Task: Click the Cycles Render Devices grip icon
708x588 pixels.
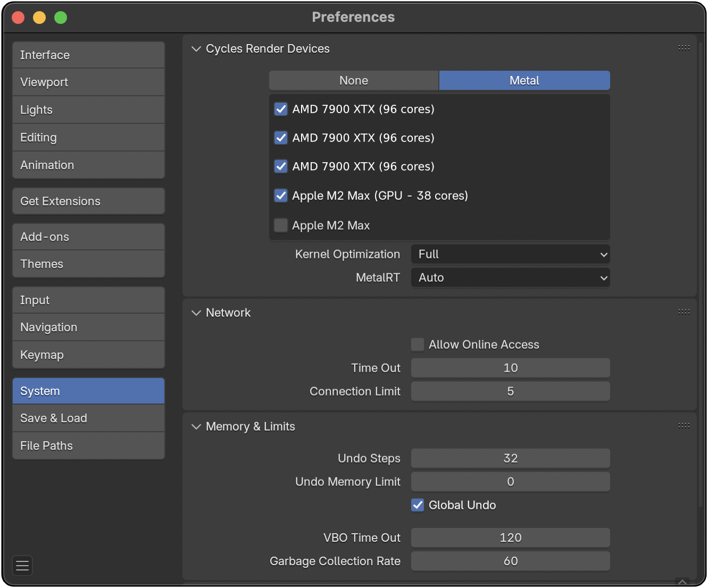Action: click(x=684, y=48)
